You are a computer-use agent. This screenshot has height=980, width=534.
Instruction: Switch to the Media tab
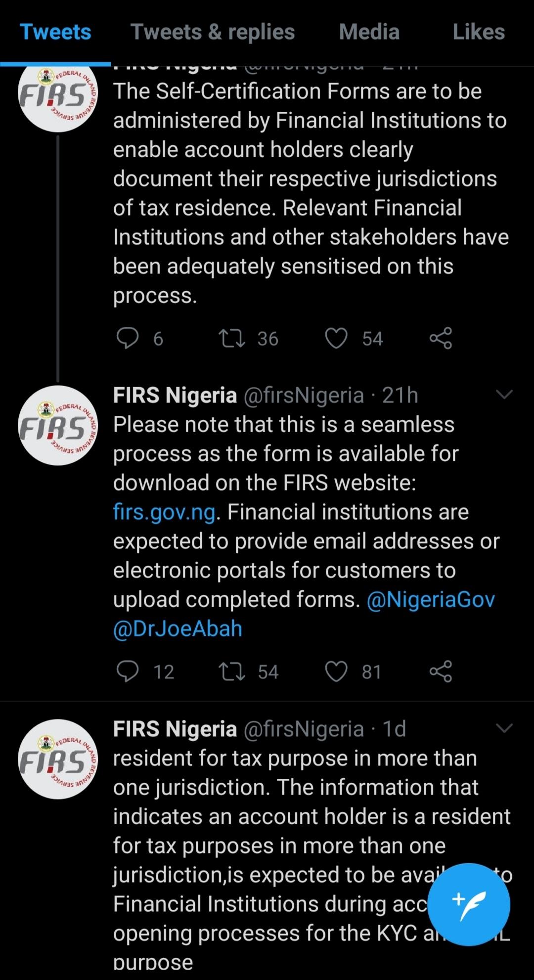coord(369,32)
